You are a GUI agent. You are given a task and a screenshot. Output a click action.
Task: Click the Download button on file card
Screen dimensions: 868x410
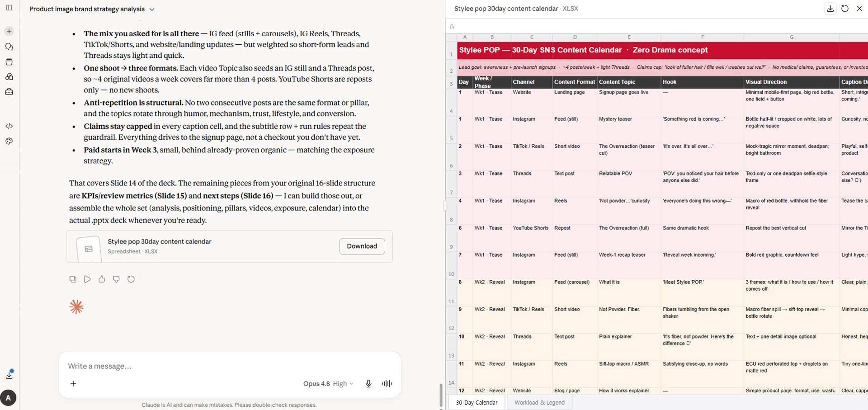[x=362, y=246]
